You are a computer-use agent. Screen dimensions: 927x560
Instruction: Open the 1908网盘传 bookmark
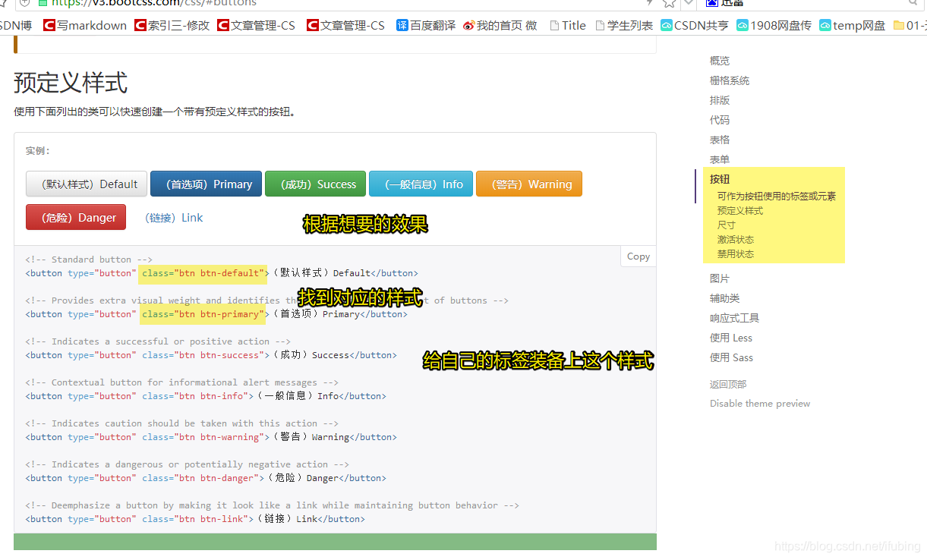pyautogui.click(x=774, y=25)
